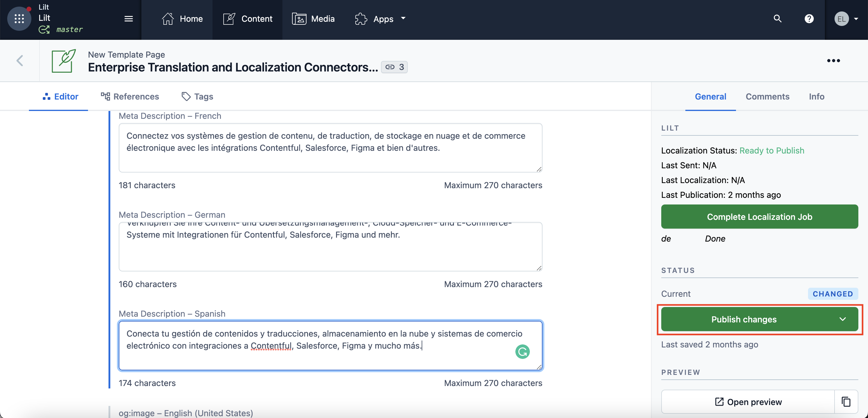868x418 pixels.
Task: Select the Home icon in navigation
Action: coord(168,18)
